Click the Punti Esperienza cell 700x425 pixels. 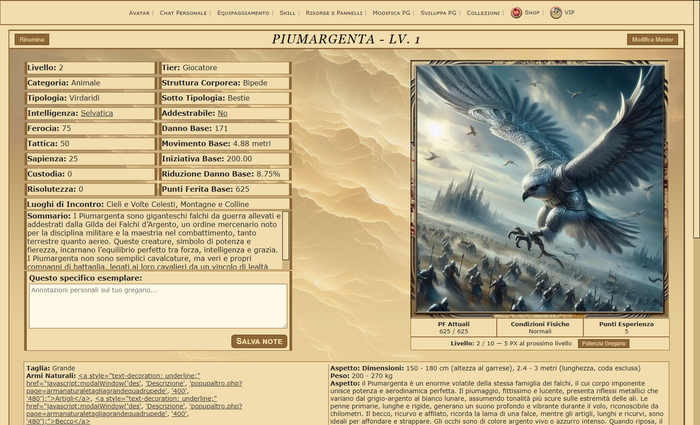(x=626, y=328)
